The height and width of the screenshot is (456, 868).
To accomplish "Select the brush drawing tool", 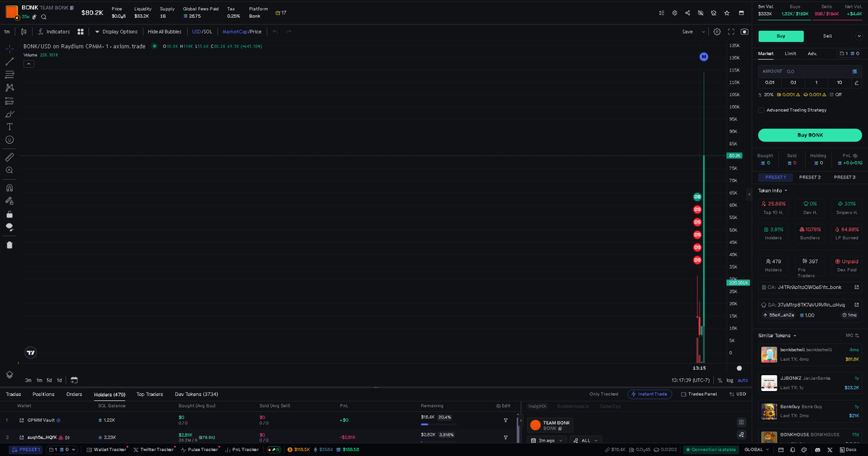I will [9, 113].
